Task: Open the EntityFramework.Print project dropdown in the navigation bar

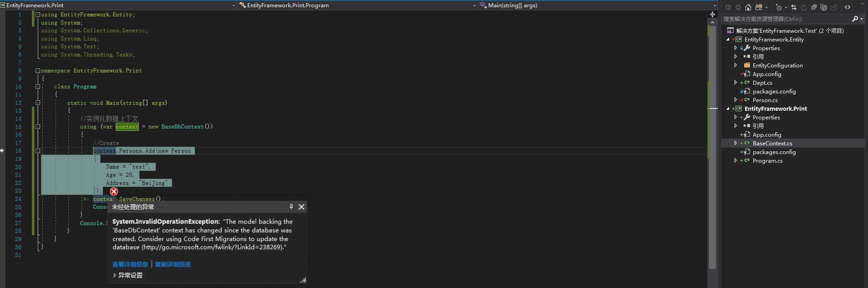Action: [x=234, y=5]
